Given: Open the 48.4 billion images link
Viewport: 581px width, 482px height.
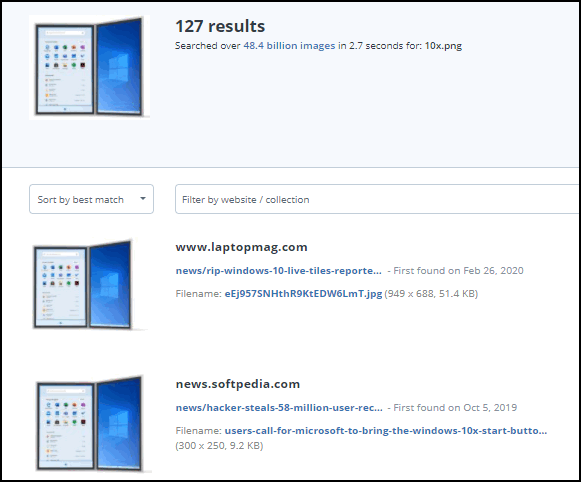Looking at the screenshot, I should (289, 46).
